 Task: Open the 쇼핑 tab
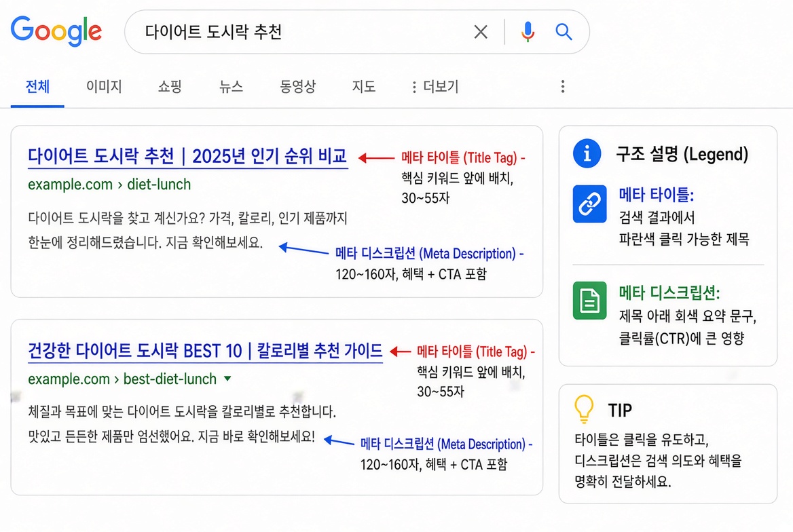pyautogui.click(x=170, y=86)
